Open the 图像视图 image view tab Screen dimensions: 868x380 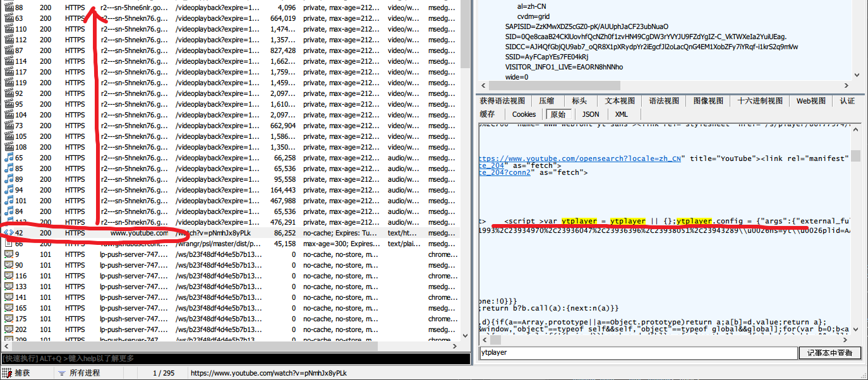(708, 101)
